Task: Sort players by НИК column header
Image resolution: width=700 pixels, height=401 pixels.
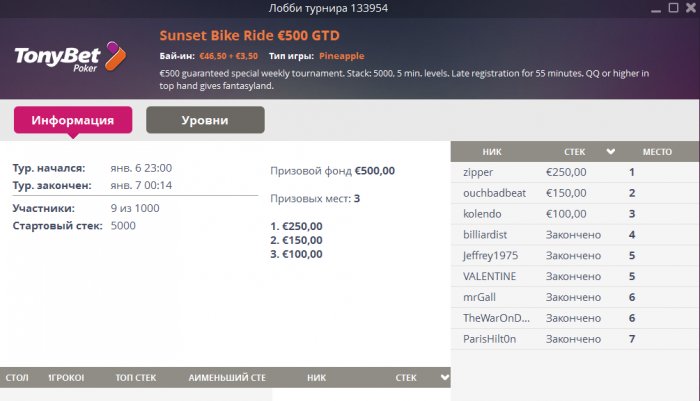Action: tap(492, 152)
